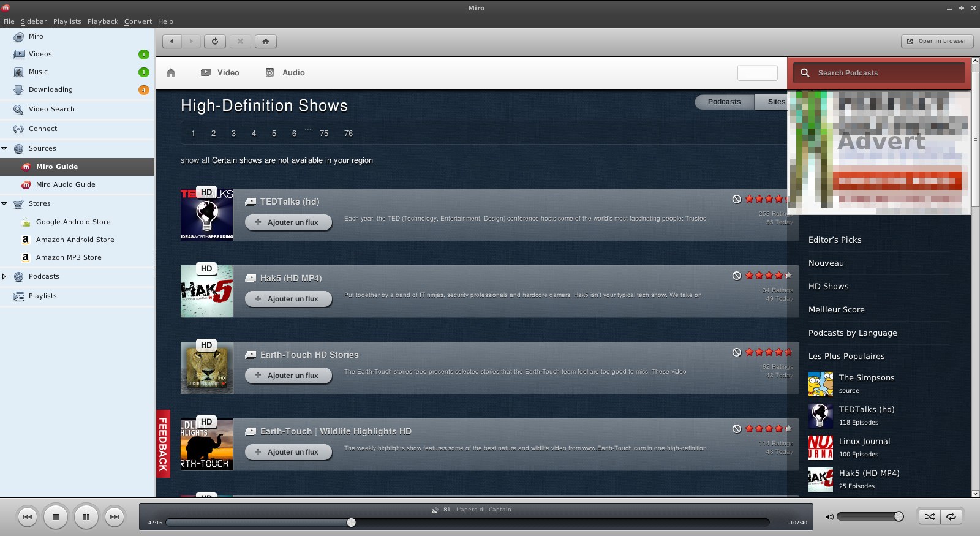Select Miro Audio Guide source
980x536 pixels.
point(77,184)
